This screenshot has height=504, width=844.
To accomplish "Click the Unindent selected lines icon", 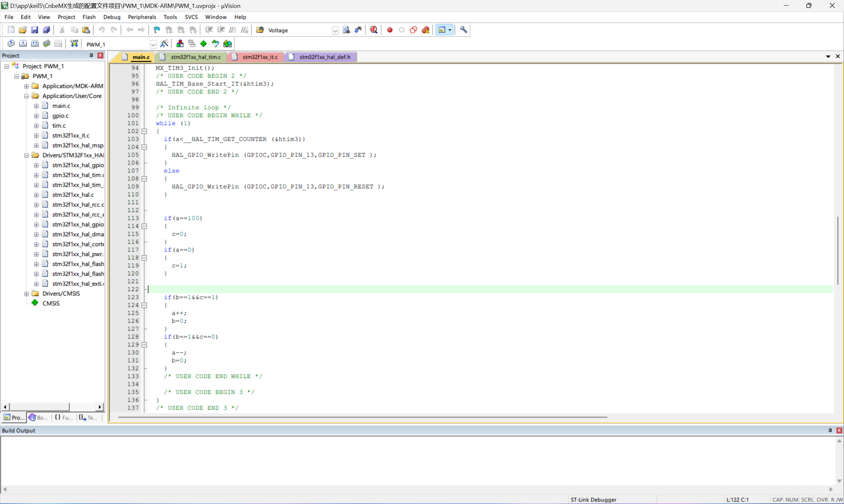I will [x=221, y=30].
